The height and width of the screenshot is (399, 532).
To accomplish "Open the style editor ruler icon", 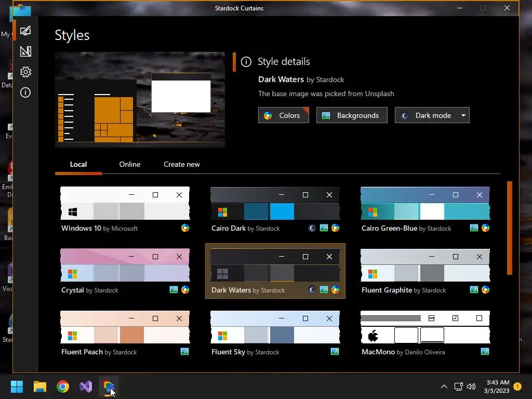I will point(25,51).
